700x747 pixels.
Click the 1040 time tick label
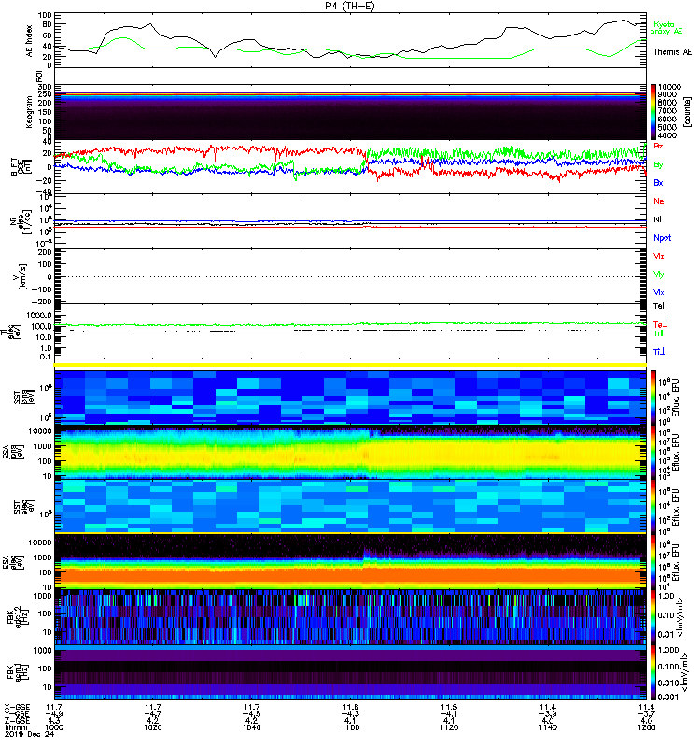[x=251, y=727]
